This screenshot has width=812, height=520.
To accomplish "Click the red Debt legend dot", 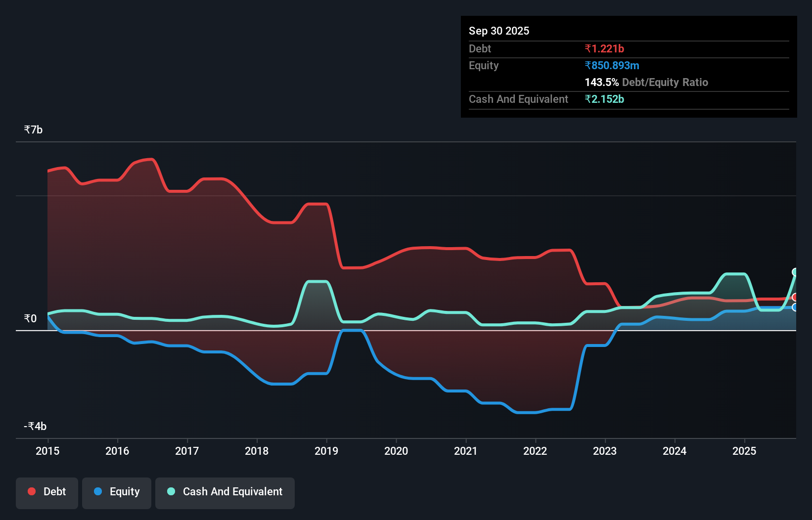I will tap(31, 491).
